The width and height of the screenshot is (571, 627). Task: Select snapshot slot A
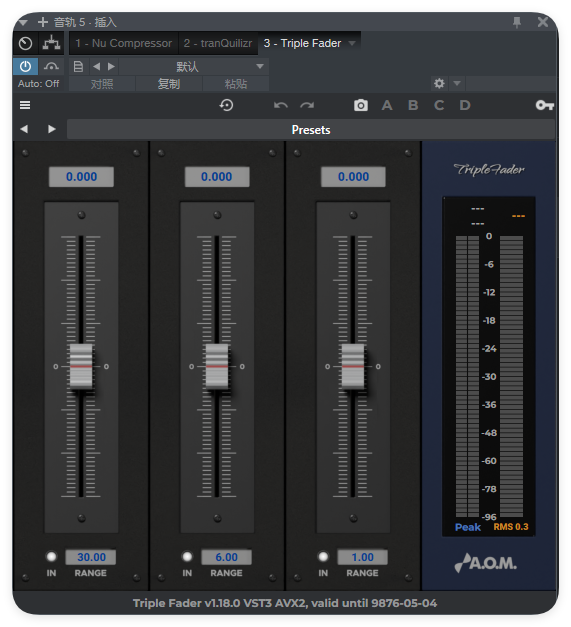pos(387,105)
